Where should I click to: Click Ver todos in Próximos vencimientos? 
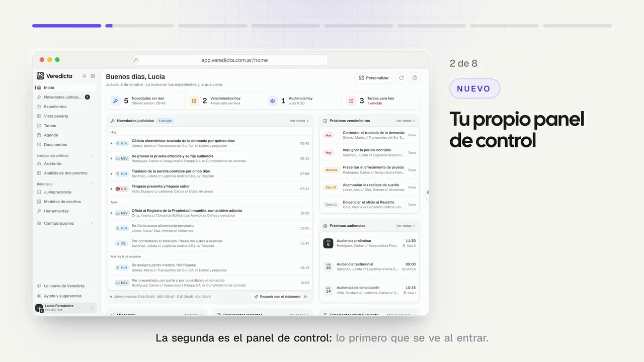pyautogui.click(x=406, y=121)
